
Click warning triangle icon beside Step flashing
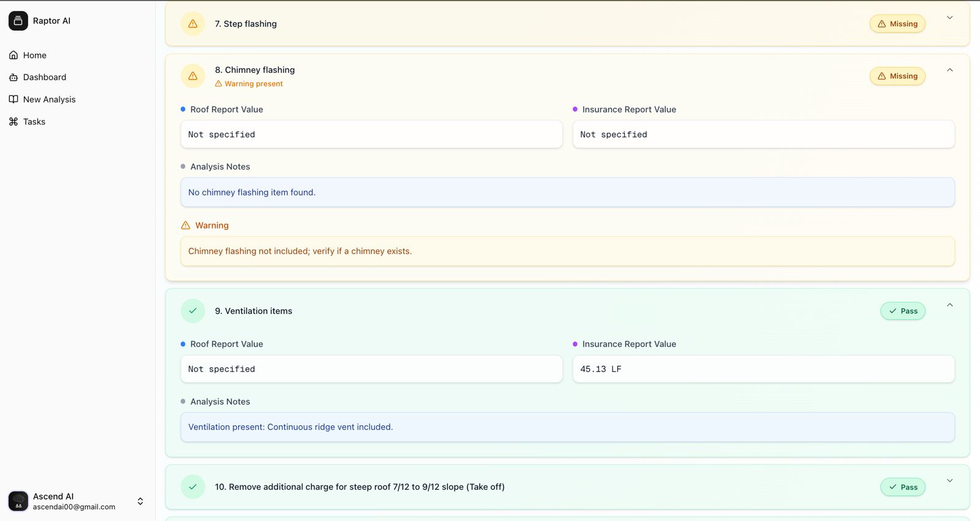193,24
